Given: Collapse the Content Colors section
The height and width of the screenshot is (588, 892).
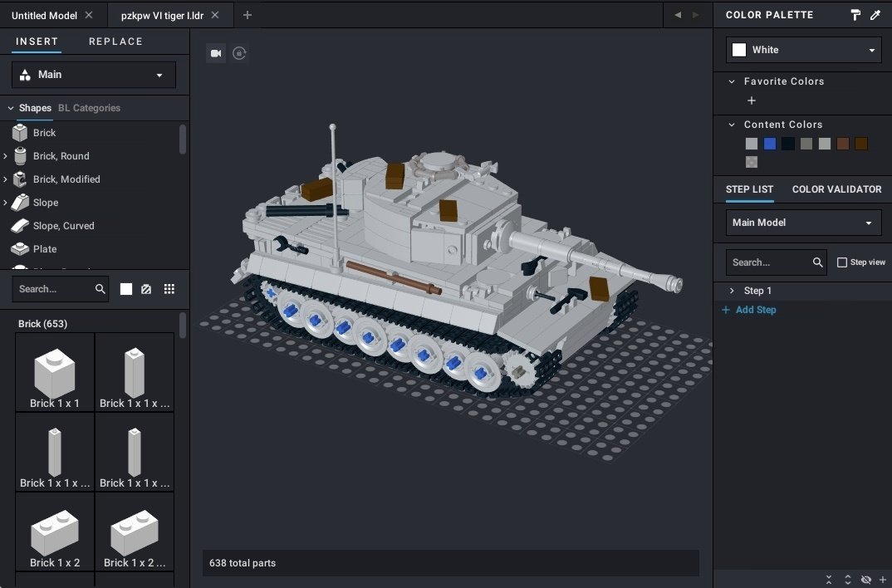Looking at the screenshot, I should (732, 125).
